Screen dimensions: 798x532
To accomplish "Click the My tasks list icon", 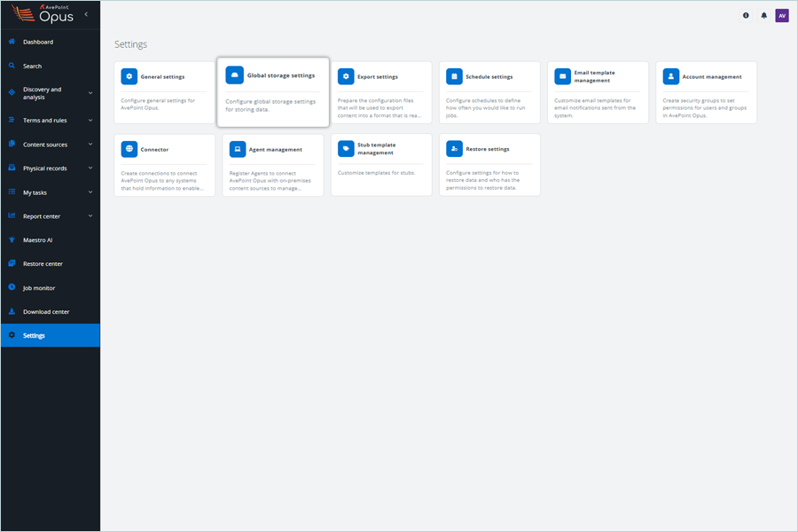I will (12, 192).
